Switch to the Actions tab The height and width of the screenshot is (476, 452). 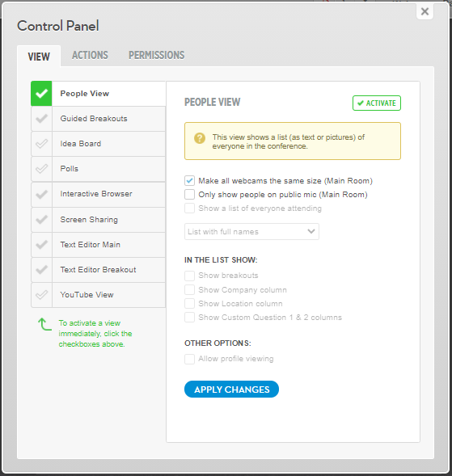coord(90,55)
